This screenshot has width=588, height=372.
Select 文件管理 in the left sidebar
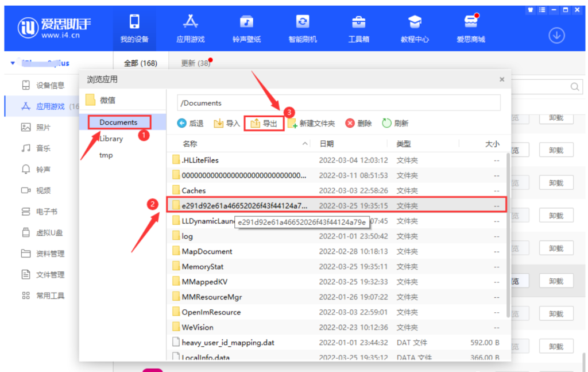(50, 275)
